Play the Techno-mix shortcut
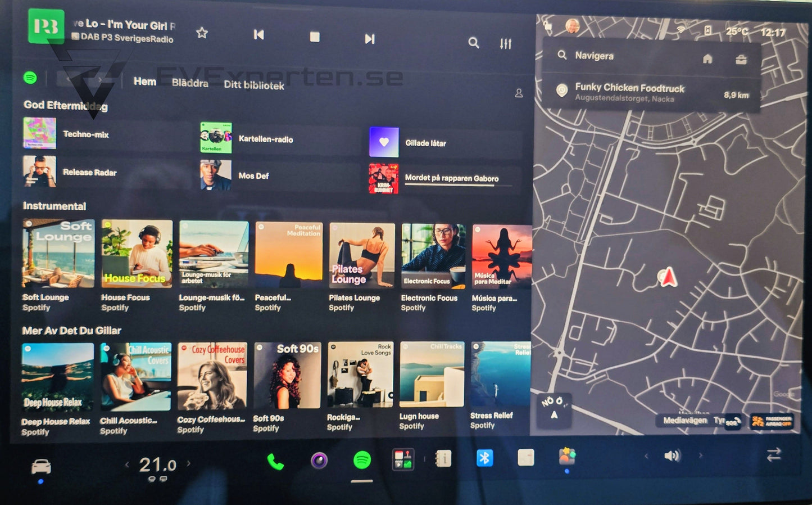The height and width of the screenshot is (505, 812). (x=107, y=133)
